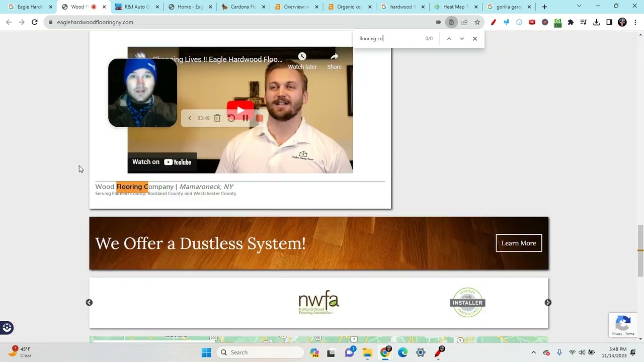
Task: Click the find-in-page magnifier icon in address bar
Action: click(451, 22)
